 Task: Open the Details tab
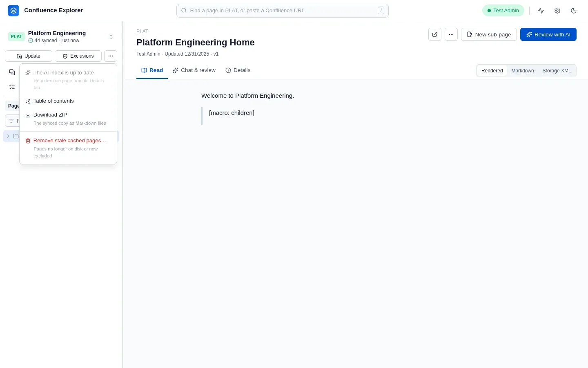[238, 70]
